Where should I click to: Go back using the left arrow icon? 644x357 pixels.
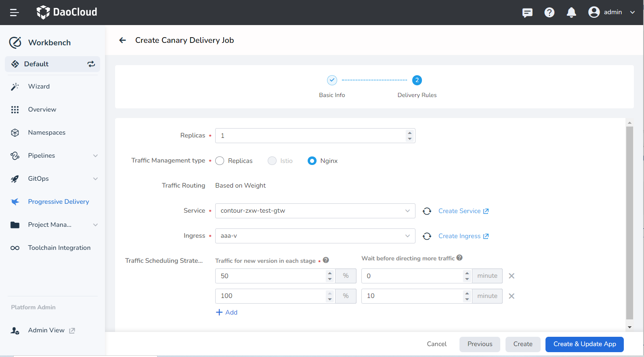(x=123, y=40)
